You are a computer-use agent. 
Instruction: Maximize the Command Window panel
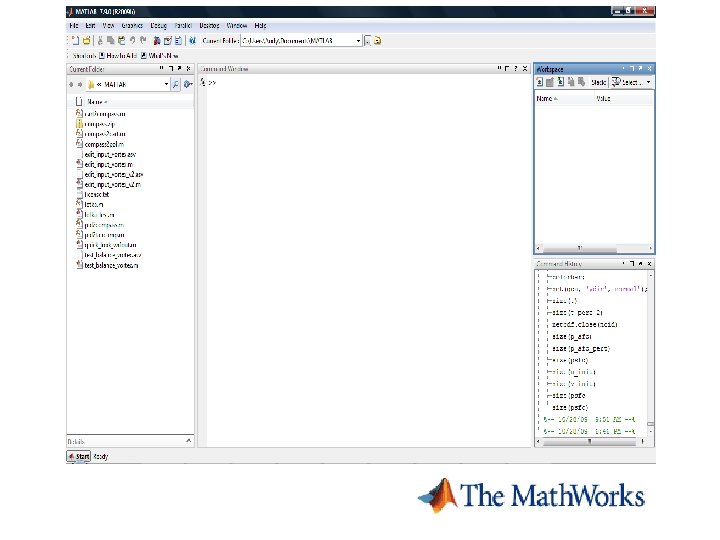(x=507, y=68)
